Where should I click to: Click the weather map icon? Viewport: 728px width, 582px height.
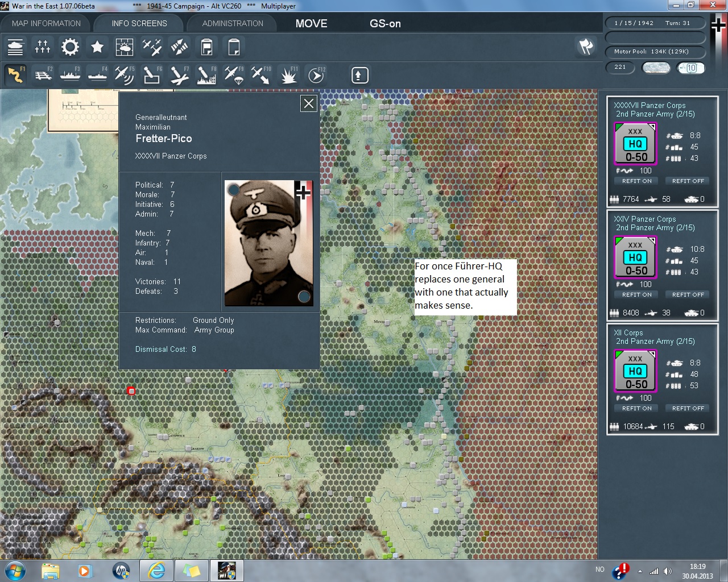coord(125,47)
